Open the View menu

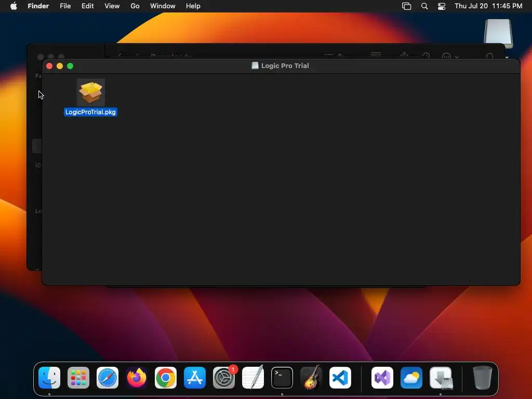[x=112, y=6]
